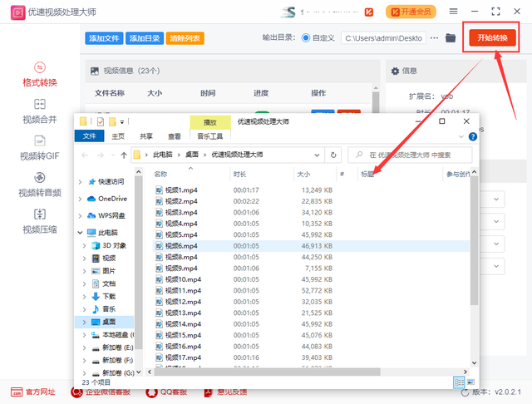The width and height of the screenshot is (532, 404).
Task: Click the 音乐 music note icon
Action: (96, 309)
